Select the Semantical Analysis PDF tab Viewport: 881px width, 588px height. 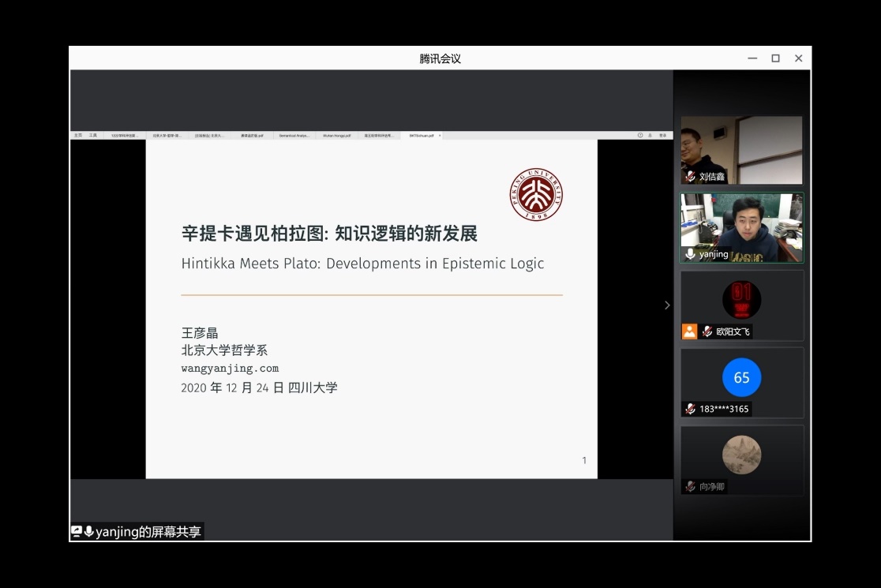click(294, 136)
